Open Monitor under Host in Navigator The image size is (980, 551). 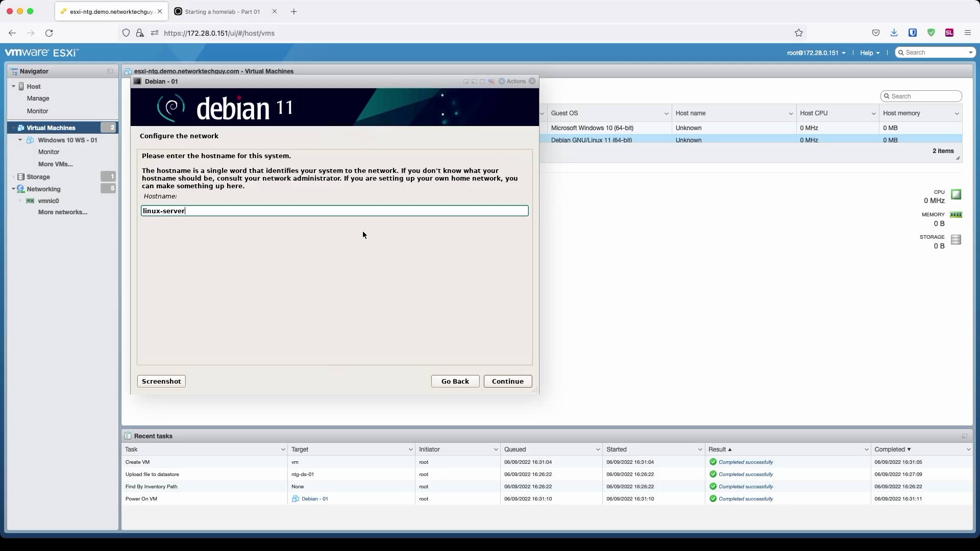pos(38,111)
